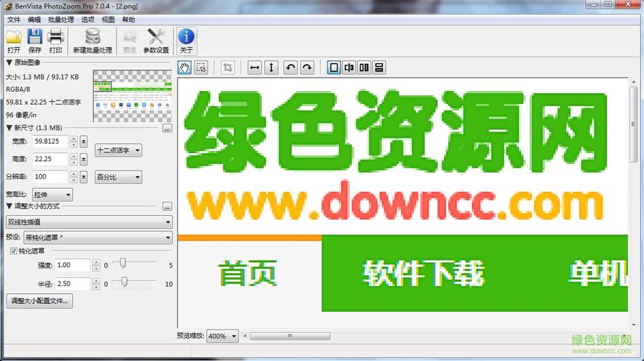
Task: Open the preset (预设) dropdown
Action: point(98,237)
